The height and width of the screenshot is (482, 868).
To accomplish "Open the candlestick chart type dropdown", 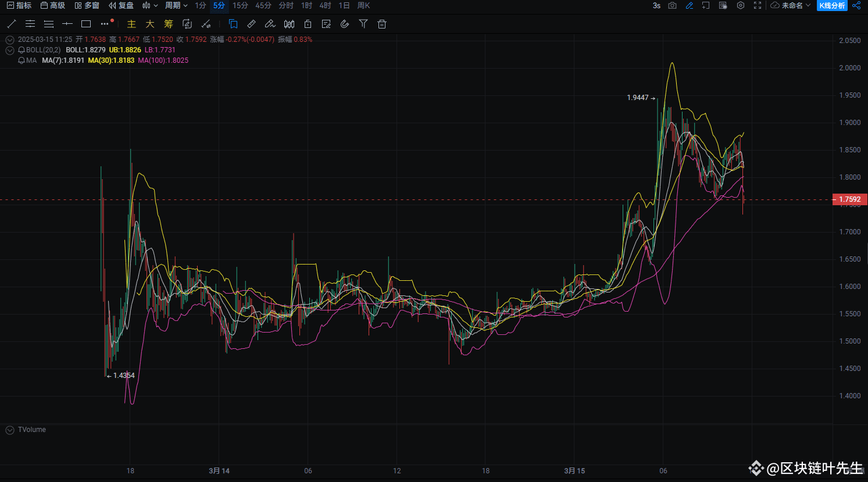I will click(x=150, y=5).
